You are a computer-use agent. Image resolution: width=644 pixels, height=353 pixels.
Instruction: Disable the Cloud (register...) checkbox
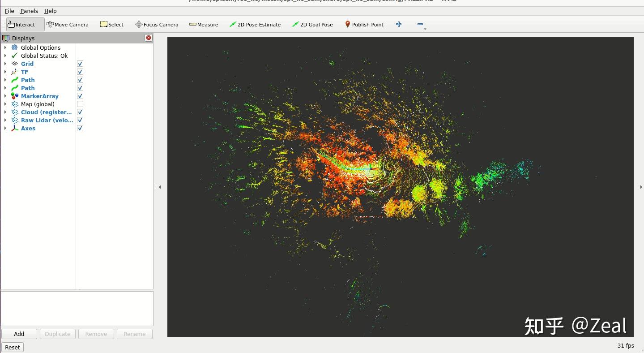coord(80,112)
